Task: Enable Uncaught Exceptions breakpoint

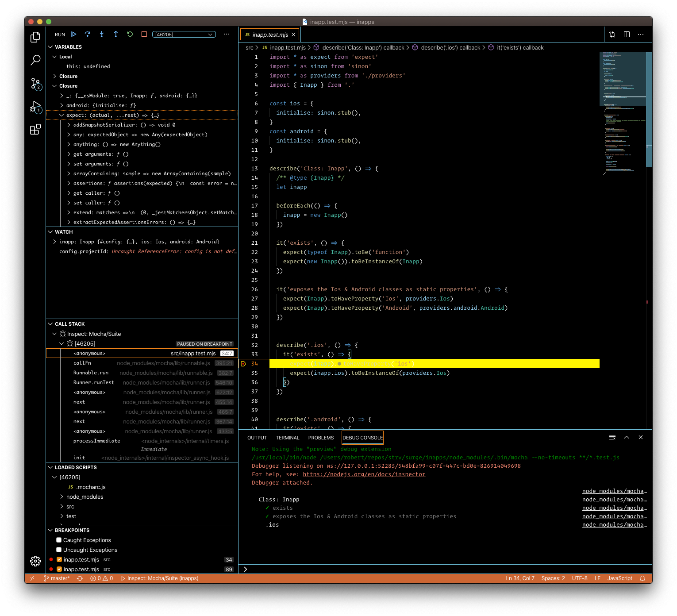Action: [x=59, y=550]
